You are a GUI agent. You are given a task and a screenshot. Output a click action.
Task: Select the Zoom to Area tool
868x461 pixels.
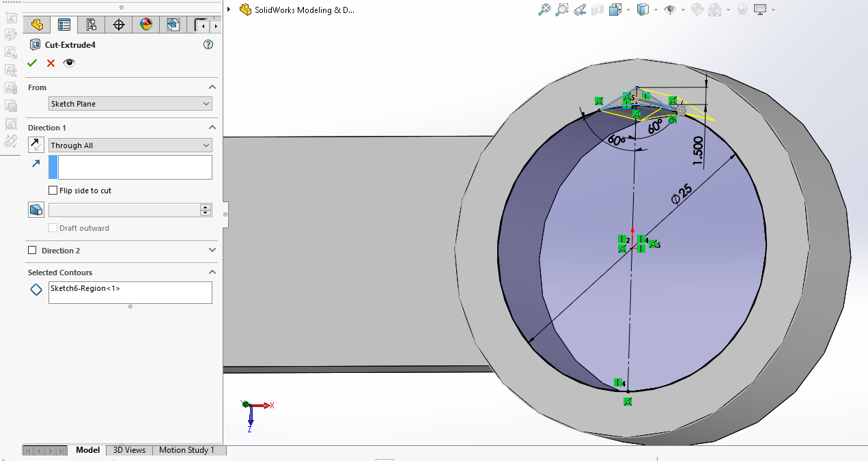[562, 10]
